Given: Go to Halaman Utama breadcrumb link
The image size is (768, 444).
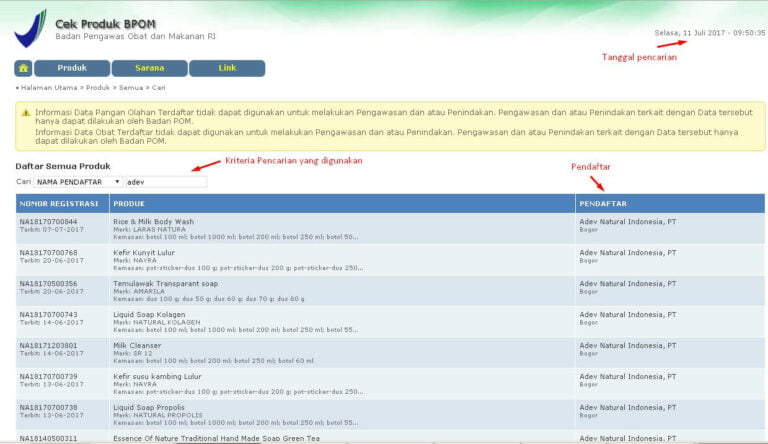Looking at the screenshot, I should coord(50,88).
